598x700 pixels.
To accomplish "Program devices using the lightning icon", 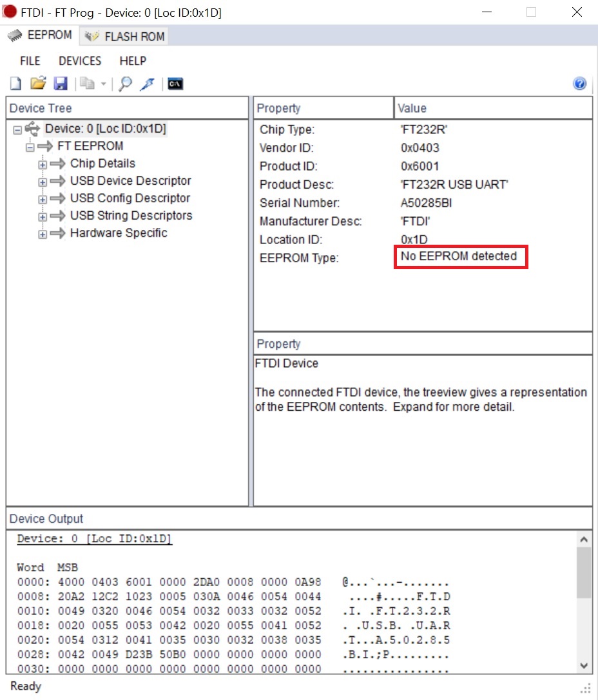I will [x=148, y=84].
